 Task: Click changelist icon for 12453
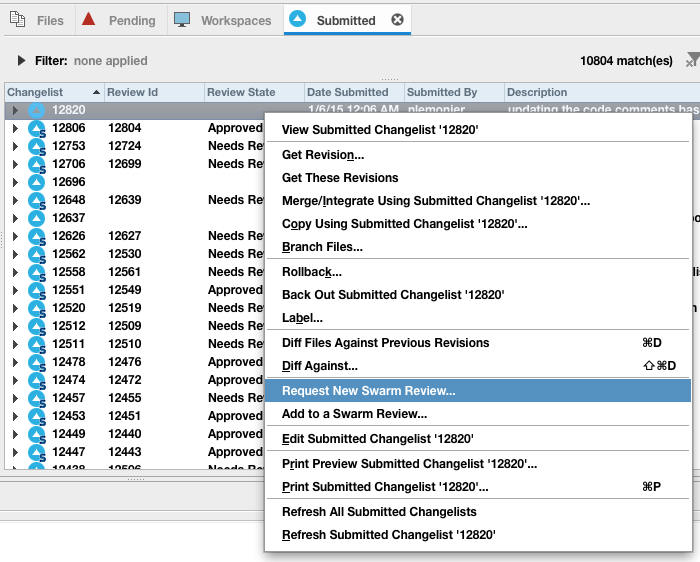coord(37,416)
